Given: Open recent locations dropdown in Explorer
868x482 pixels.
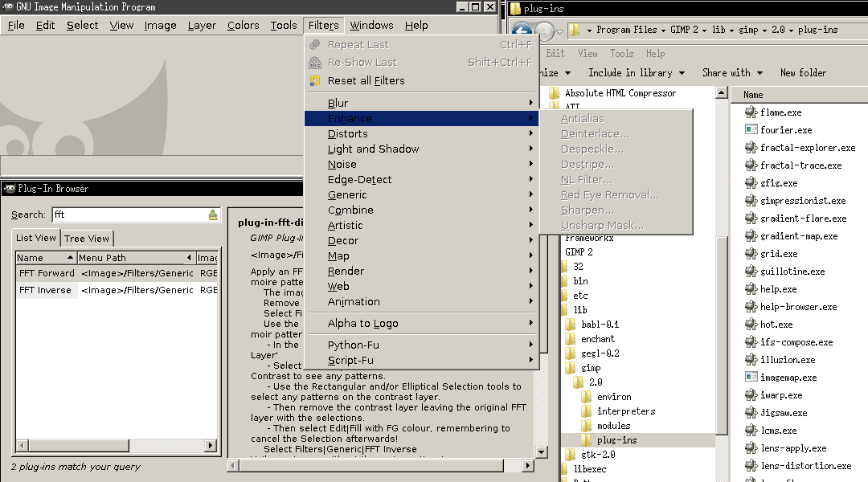Looking at the screenshot, I should [559, 32].
